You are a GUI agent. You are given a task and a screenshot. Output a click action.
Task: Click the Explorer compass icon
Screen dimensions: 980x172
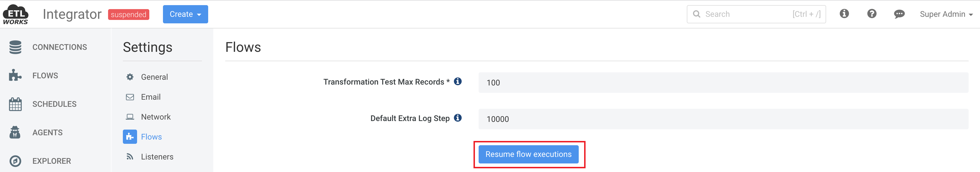tap(15, 161)
